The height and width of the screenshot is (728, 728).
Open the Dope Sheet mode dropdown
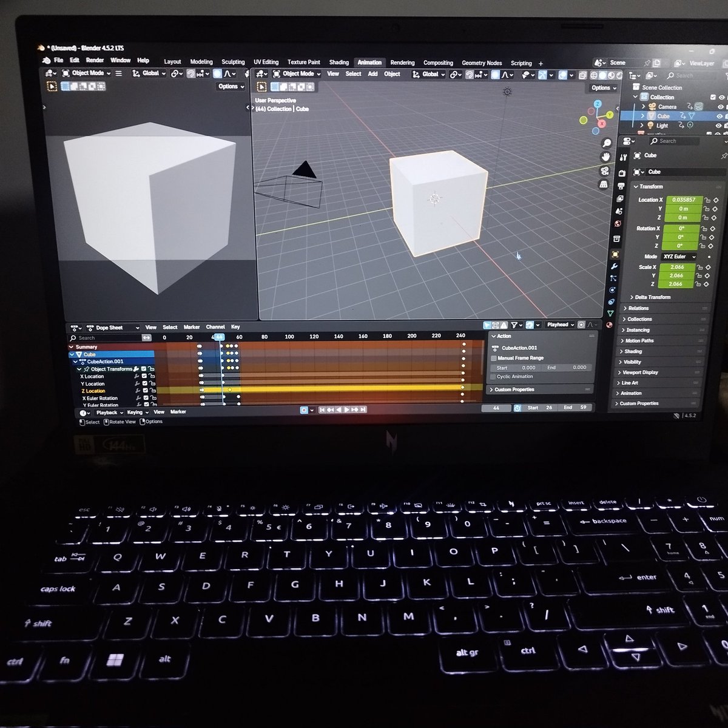pos(113,328)
